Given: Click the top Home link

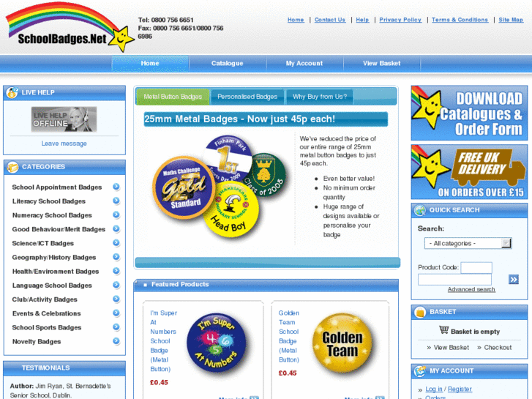Looking at the screenshot, I should (296, 20).
